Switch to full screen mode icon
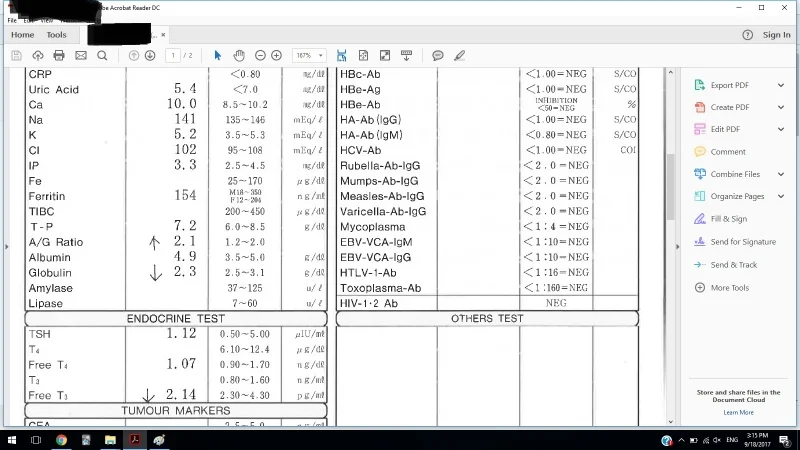The width and height of the screenshot is (800, 450). tap(385, 56)
